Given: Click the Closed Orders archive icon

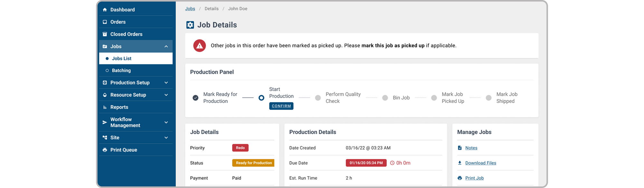Looking at the screenshot, I should click(x=105, y=34).
